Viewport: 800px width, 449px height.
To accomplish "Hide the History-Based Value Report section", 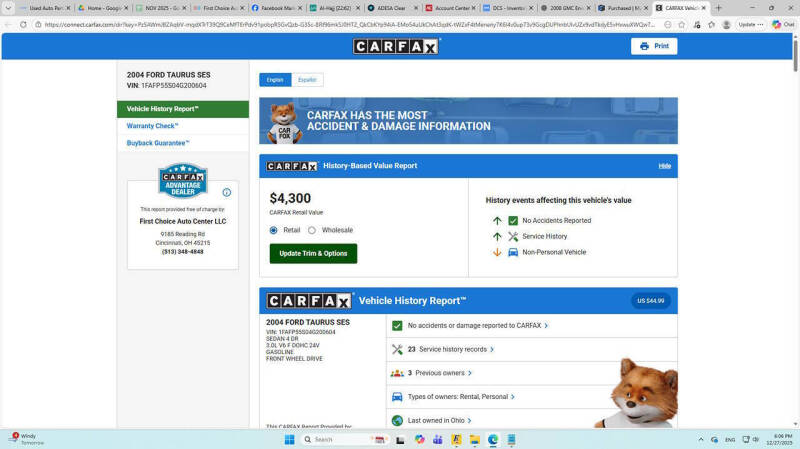I will [664, 166].
